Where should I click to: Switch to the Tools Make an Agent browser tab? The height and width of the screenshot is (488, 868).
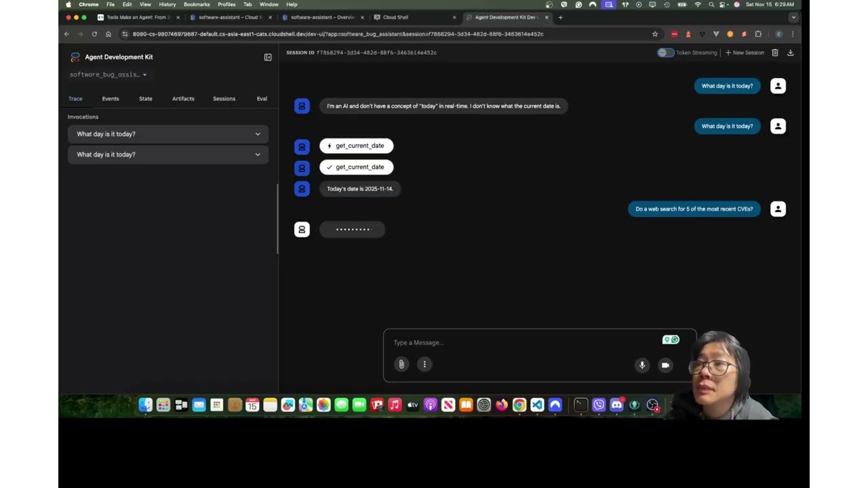139,17
